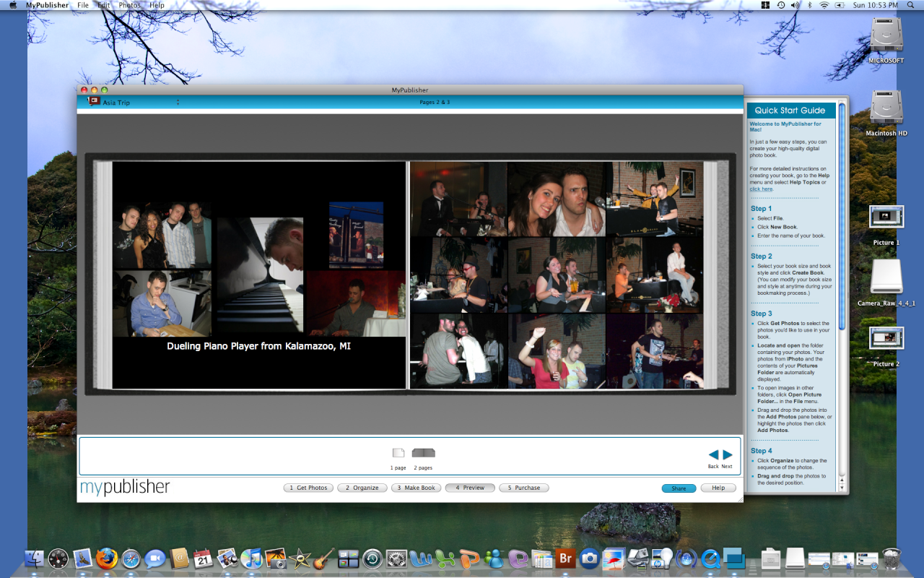Switch to the 2 pages spread view icon
924x578 pixels.
click(423, 453)
